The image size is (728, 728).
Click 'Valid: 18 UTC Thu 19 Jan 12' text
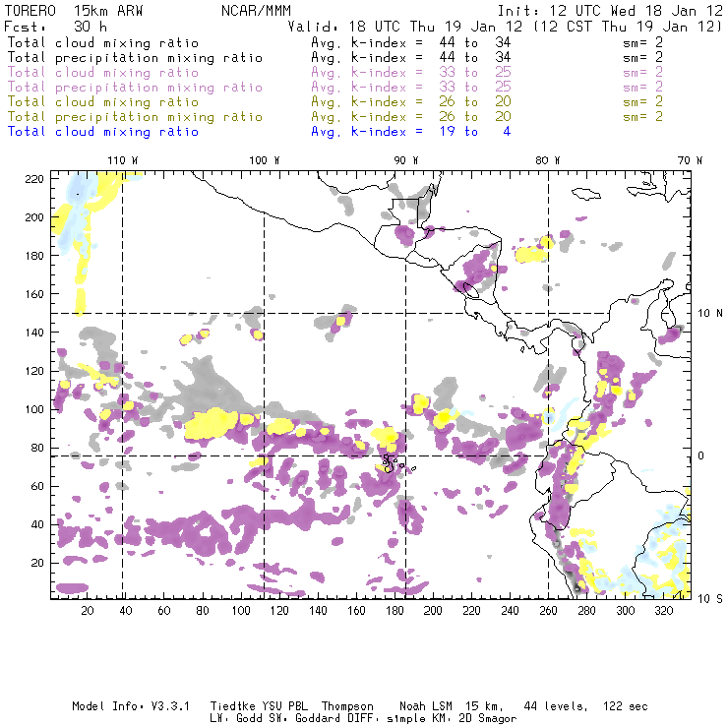[405, 27]
